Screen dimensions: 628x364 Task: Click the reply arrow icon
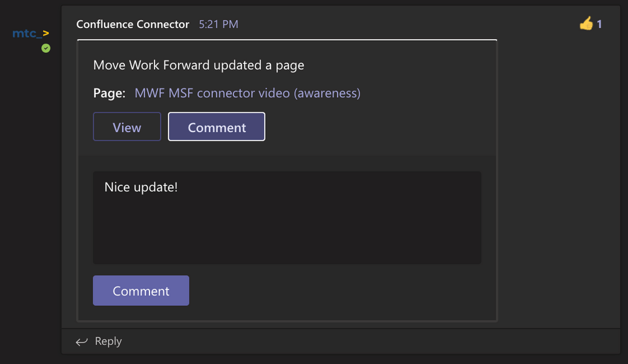point(81,341)
